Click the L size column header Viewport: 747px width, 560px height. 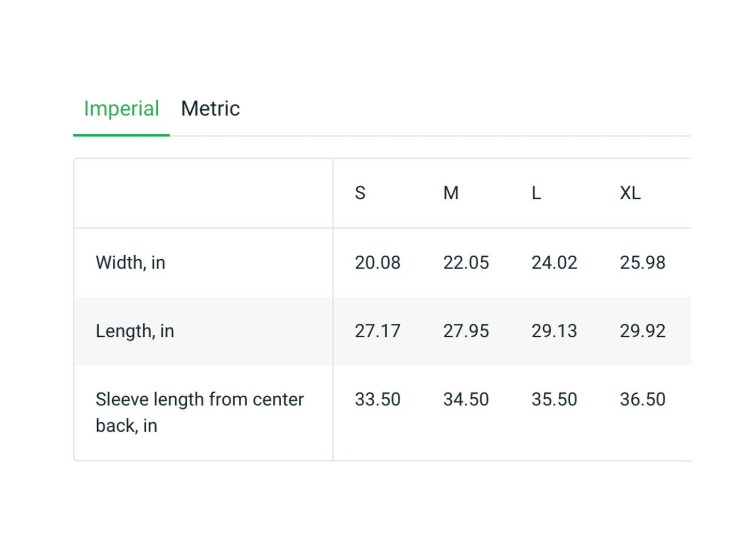[x=536, y=193]
